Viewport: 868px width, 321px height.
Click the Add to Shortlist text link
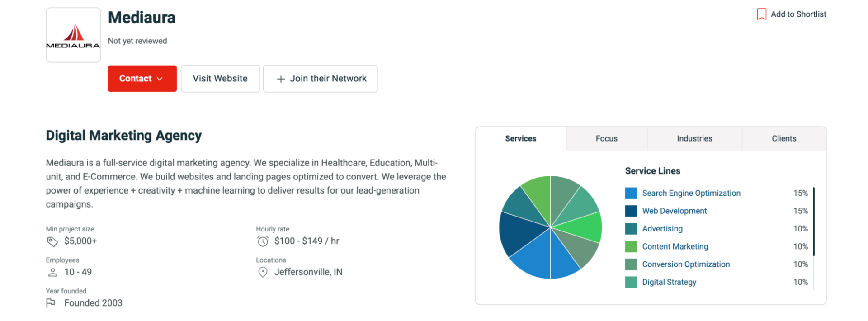point(798,14)
